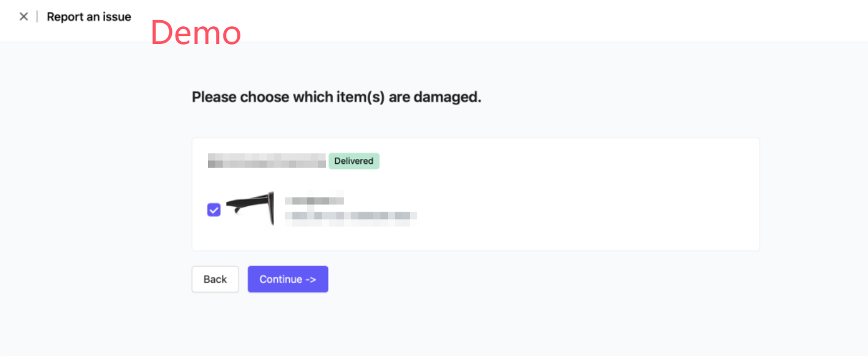The height and width of the screenshot is (356, 868).
Task: Close the Report an issue dialog
Action: (24, 17)
